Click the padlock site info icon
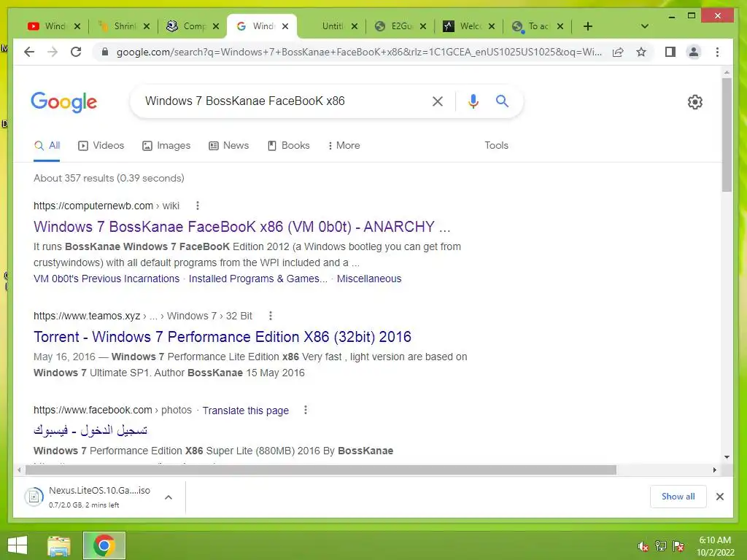Screen dimensions: 747x560 pos(105,52)
